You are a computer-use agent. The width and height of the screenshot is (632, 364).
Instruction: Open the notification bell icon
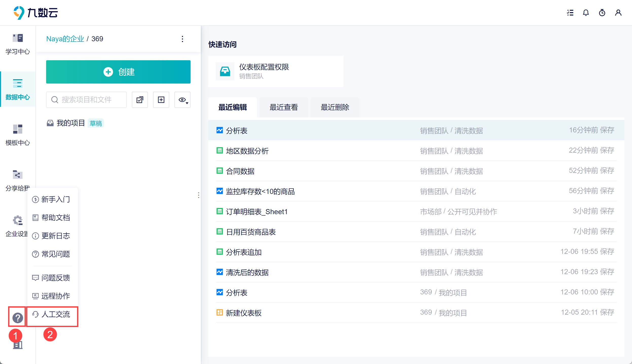click(586, 13)
